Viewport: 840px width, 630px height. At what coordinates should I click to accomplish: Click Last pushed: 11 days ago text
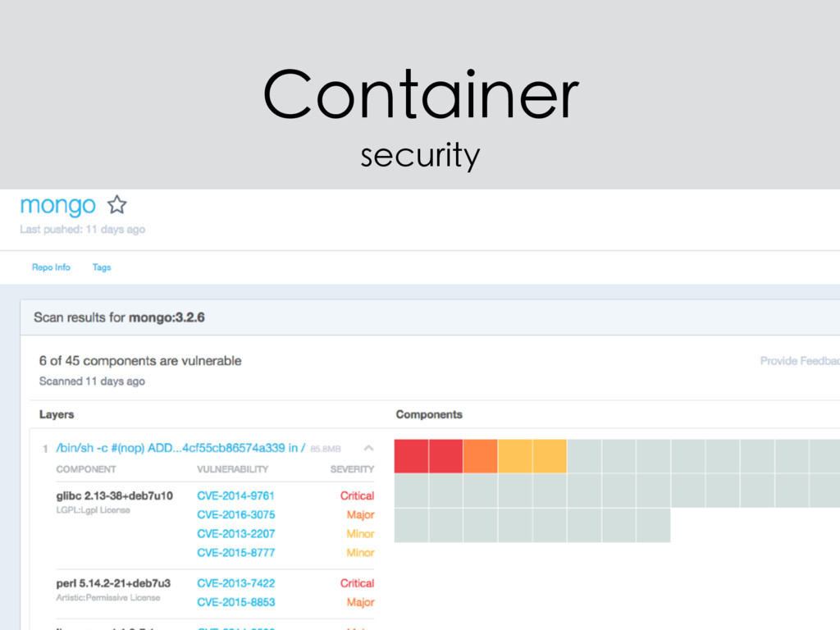[83, 230]
